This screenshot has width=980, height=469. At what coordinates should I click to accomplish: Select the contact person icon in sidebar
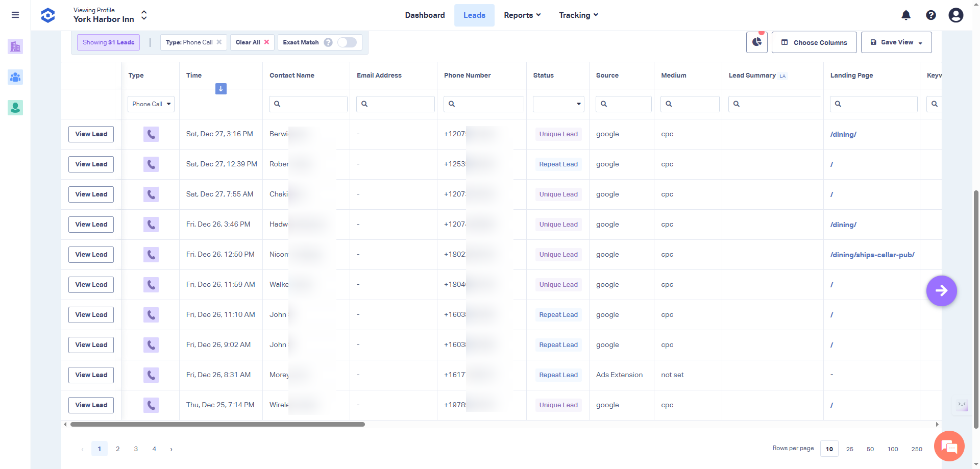coord(15,108)
